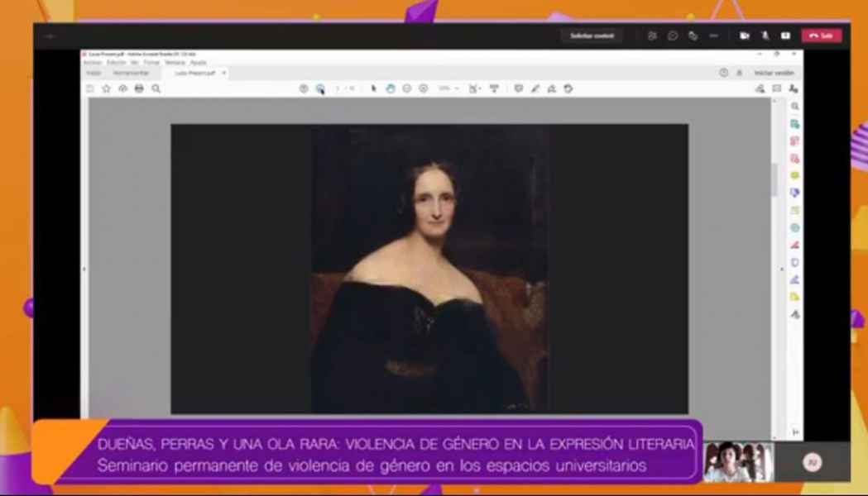Click the zoom out minus icon
Screen dimensions: 868x496
pos(407,88)
